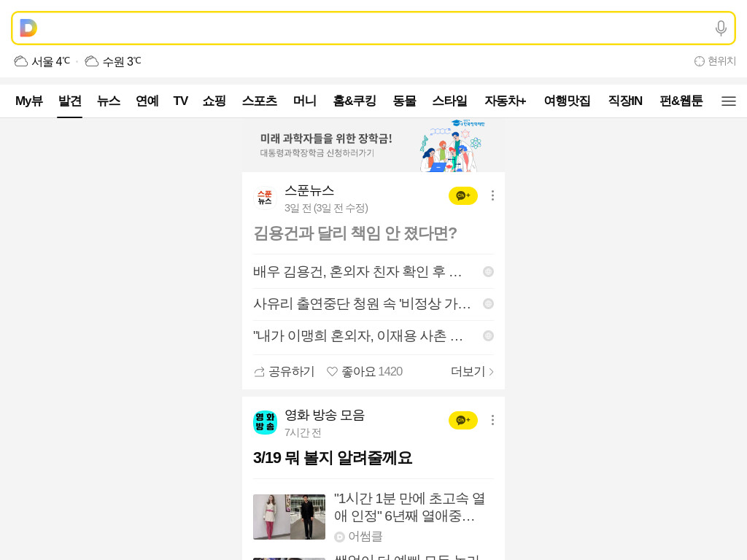Add the 스푼뉴스 channel with the yellow Ch+ button
The image size is (747, 560).
463,195
